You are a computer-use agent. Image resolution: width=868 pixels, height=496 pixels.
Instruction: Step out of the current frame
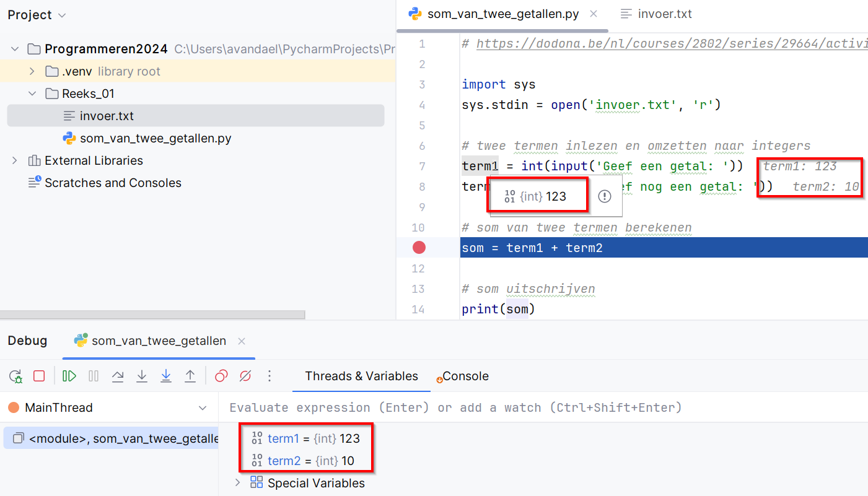[190, 376]
